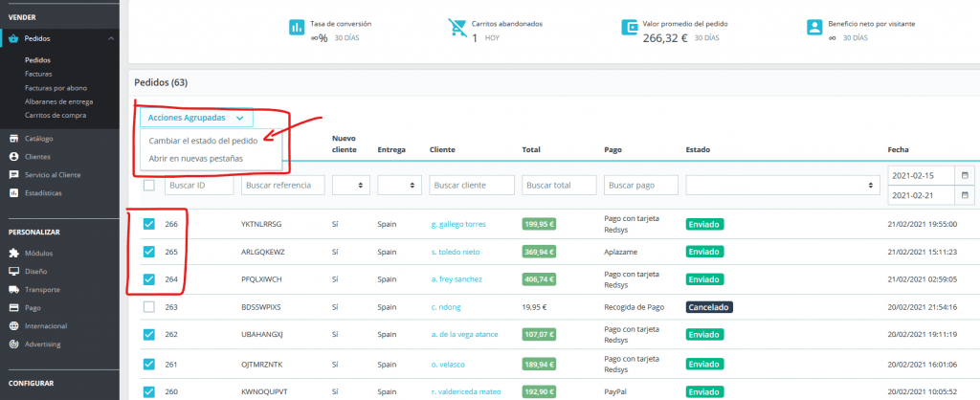Open the Nuevo cliente filter dropdown
Viewport: 980px width, 400px height.
click(x=351, y=185)
